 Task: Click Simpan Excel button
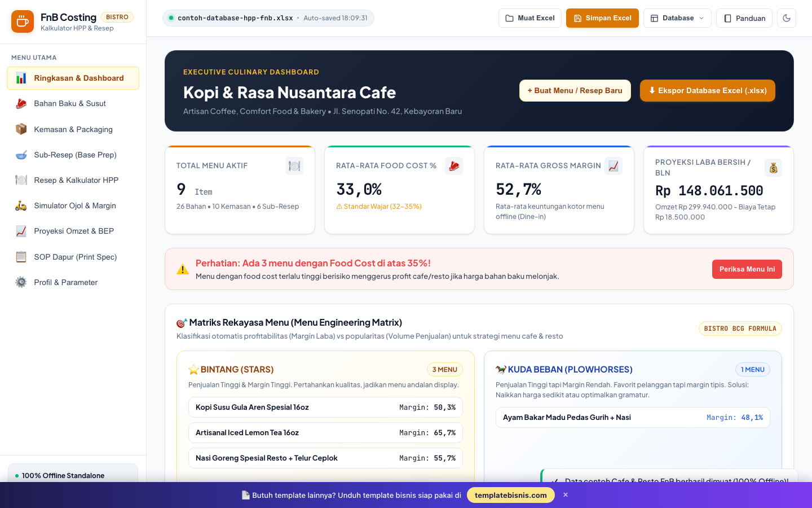pyautogui.click(x=602, y=18)
